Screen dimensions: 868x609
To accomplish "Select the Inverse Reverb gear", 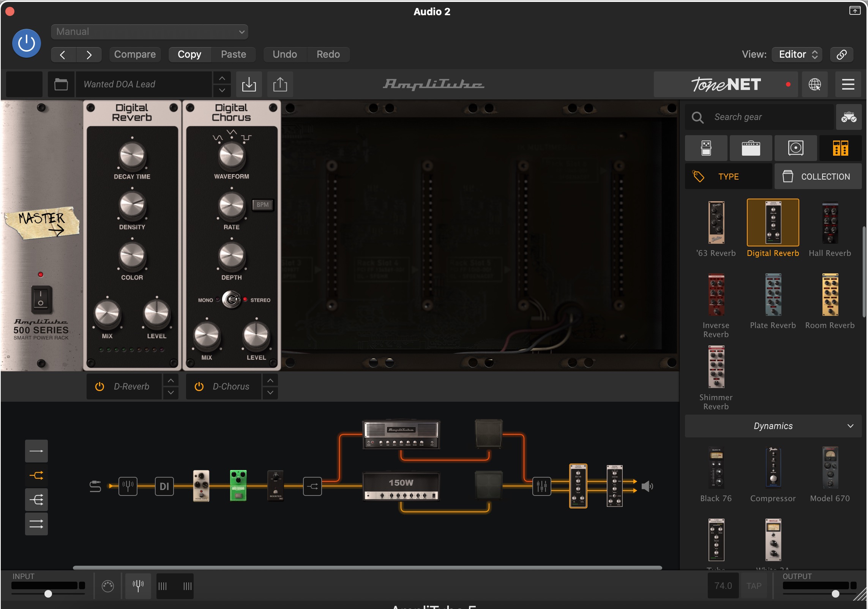I will pos(716,295).
